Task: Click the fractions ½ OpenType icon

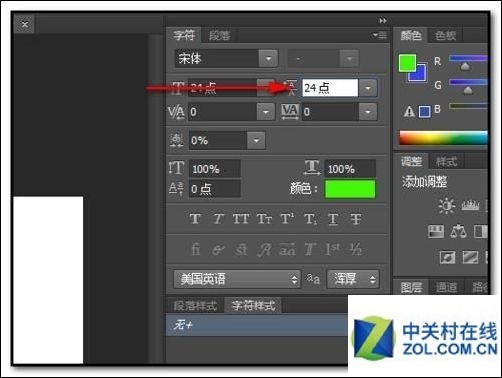Action: (x=356, y=249)
